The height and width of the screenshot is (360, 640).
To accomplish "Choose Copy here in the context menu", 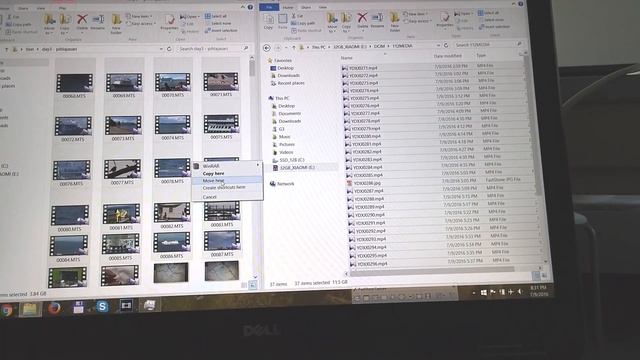I will (x=213, y=173).
